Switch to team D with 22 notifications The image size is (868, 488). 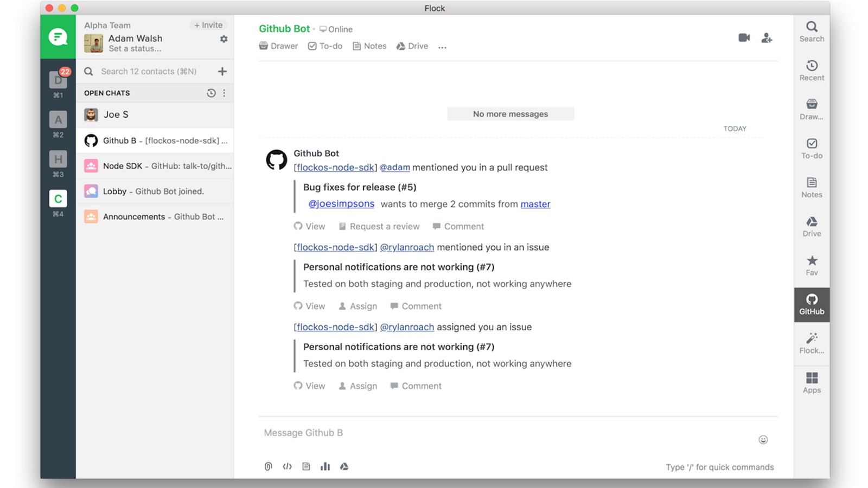[58, 80]
